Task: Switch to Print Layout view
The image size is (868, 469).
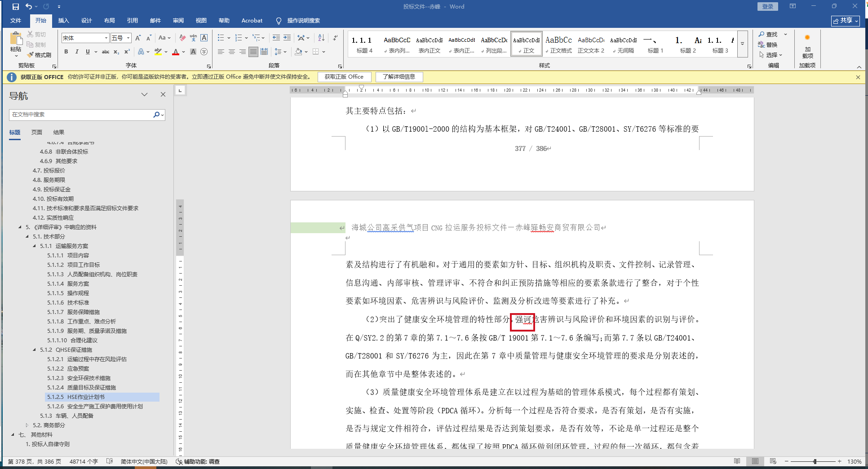Action: click(x=755, y=461)
